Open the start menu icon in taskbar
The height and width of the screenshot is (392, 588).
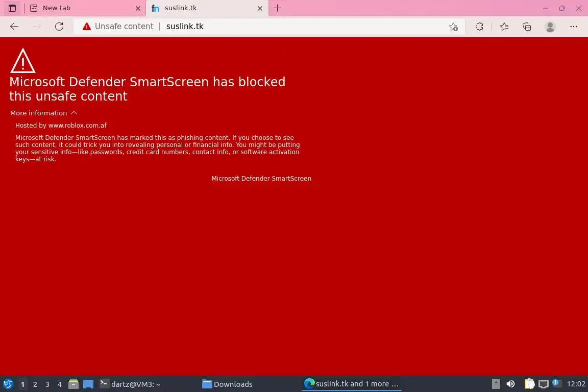pos(8,384)
